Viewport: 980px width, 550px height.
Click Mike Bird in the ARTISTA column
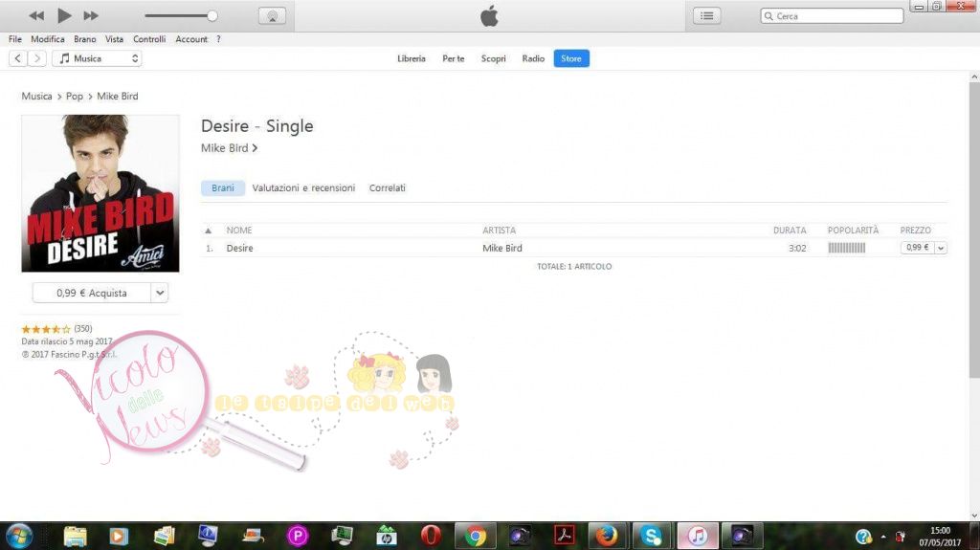501,248
